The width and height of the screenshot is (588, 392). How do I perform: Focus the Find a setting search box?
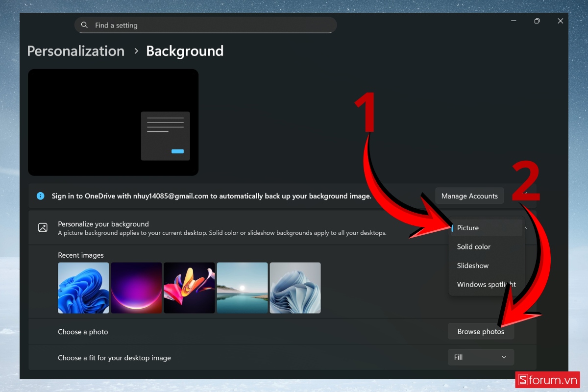tap(206, 25)
